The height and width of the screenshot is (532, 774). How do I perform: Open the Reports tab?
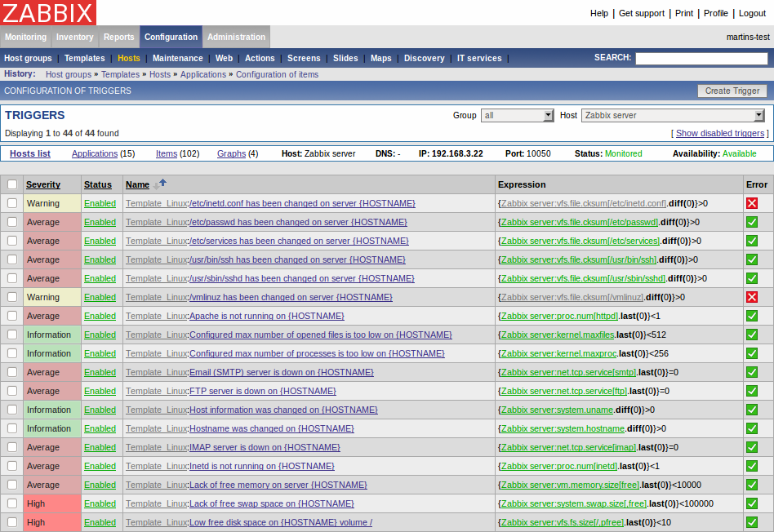click(x=118, y=37)
